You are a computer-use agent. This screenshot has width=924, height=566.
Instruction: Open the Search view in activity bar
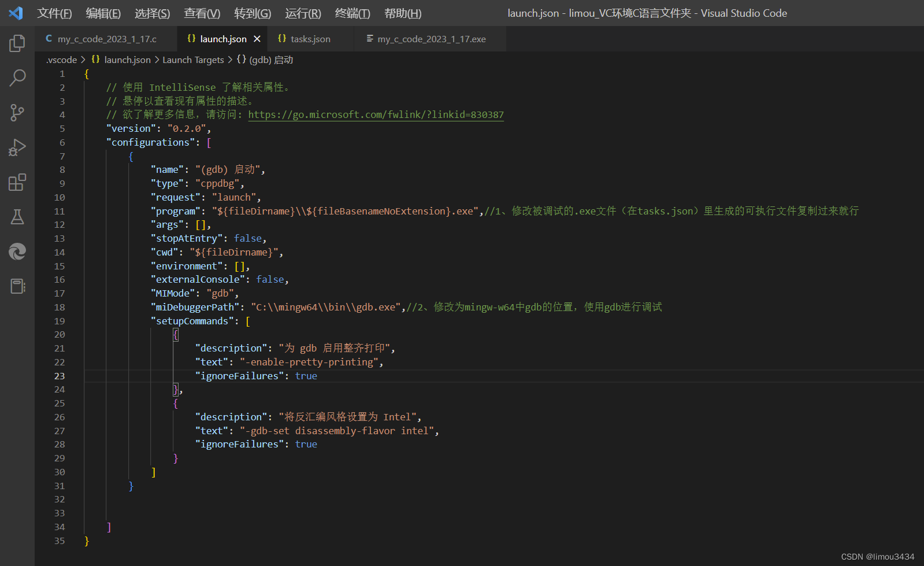[x=17, y=77]
